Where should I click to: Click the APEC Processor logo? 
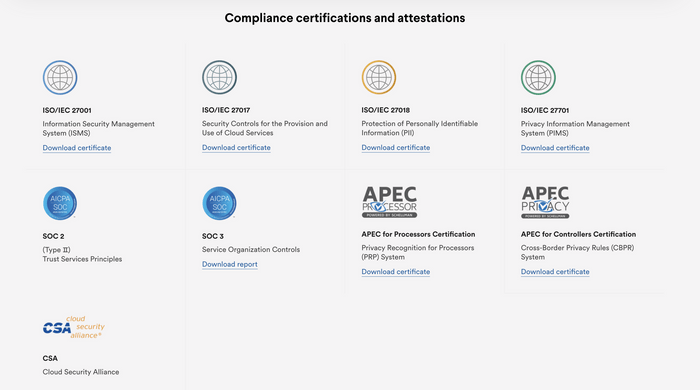[x=389, y=202]
